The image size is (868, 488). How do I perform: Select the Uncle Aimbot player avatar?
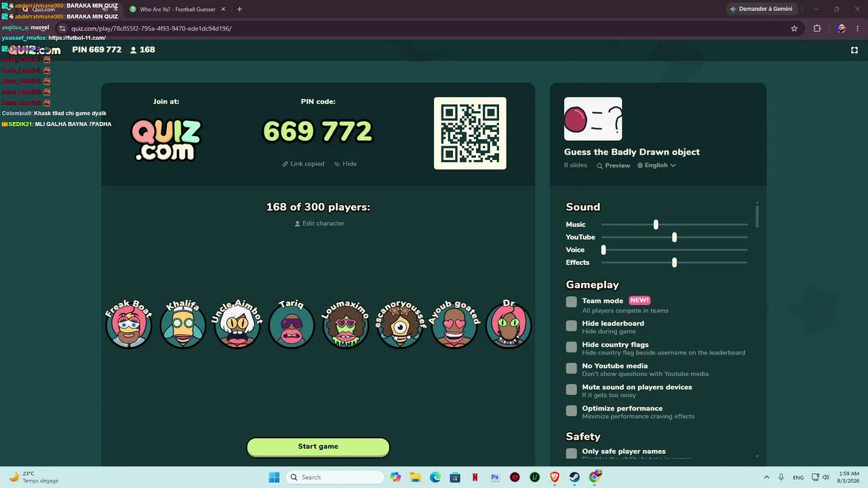237,325
